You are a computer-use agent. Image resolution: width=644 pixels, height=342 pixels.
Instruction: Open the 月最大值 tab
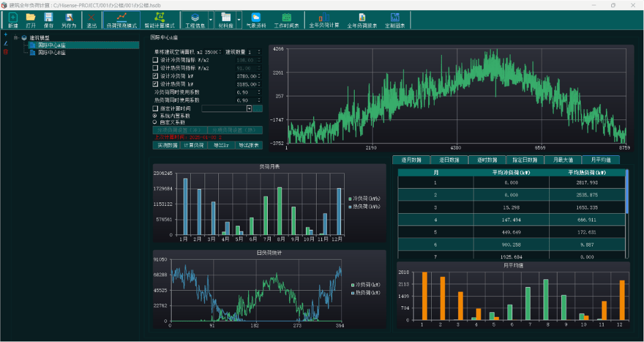(x=562, y=160)
